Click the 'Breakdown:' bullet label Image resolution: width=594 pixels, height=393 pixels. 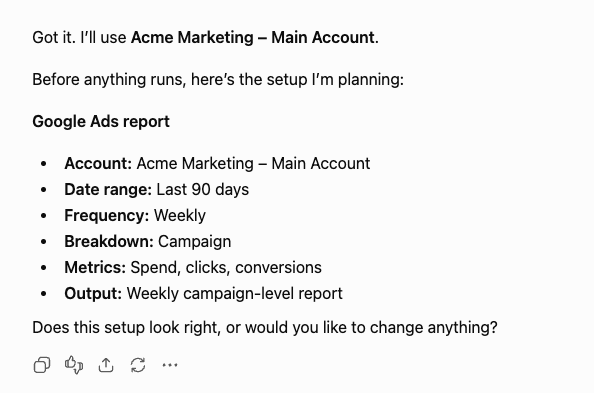click(x=109, y=241)
